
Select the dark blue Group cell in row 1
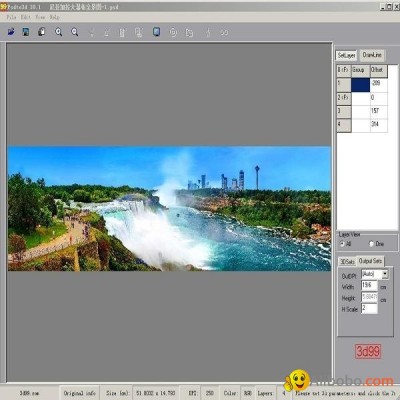click(x=361, y=85)
